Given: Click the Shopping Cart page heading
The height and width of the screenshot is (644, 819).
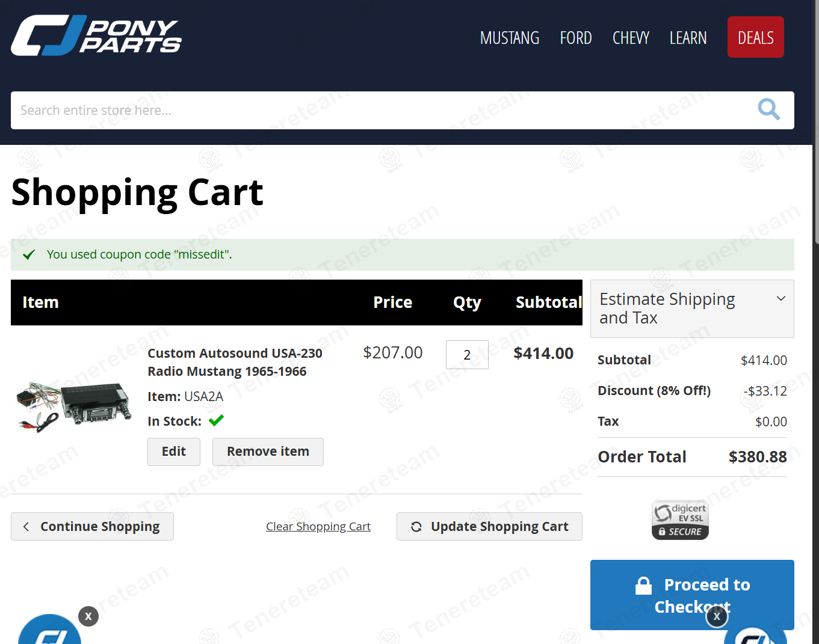Looking at the screenshot, I should [137, 192].
